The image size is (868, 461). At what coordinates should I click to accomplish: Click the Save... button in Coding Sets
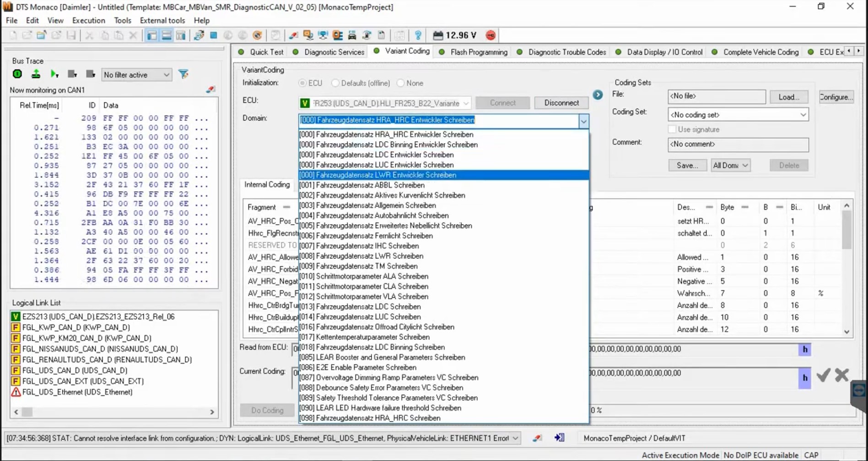tap(687, 165)
